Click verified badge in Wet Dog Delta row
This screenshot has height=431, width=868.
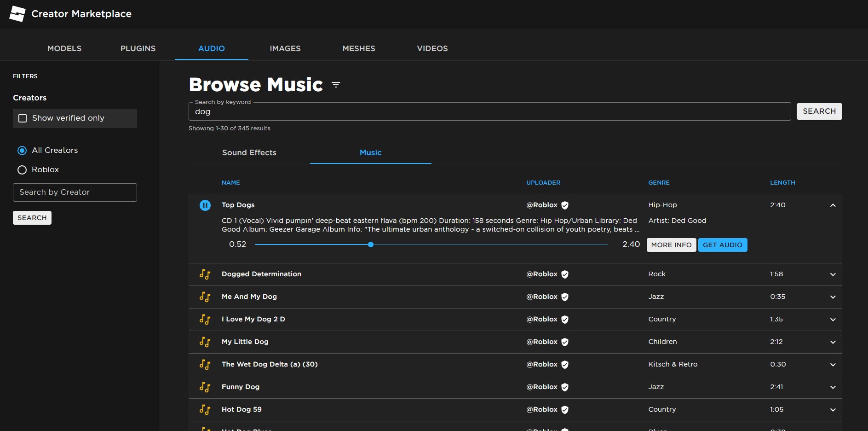click(565, 365)
